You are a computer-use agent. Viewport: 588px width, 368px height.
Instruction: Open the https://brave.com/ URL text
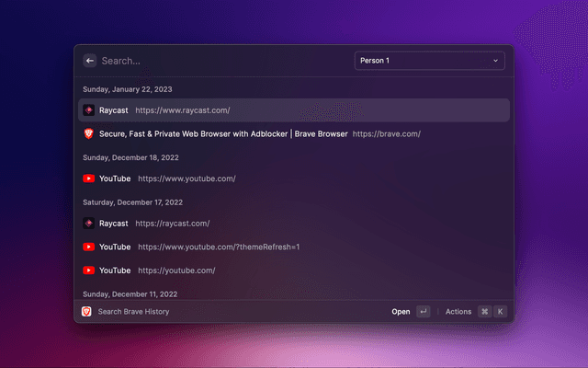pos(386,133)
